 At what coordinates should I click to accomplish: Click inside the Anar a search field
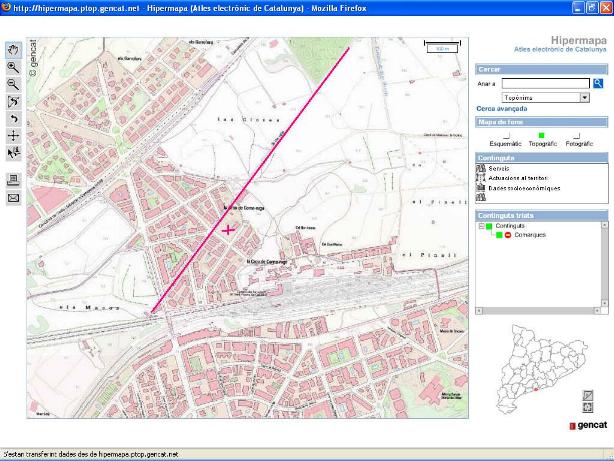click(545, 83)
